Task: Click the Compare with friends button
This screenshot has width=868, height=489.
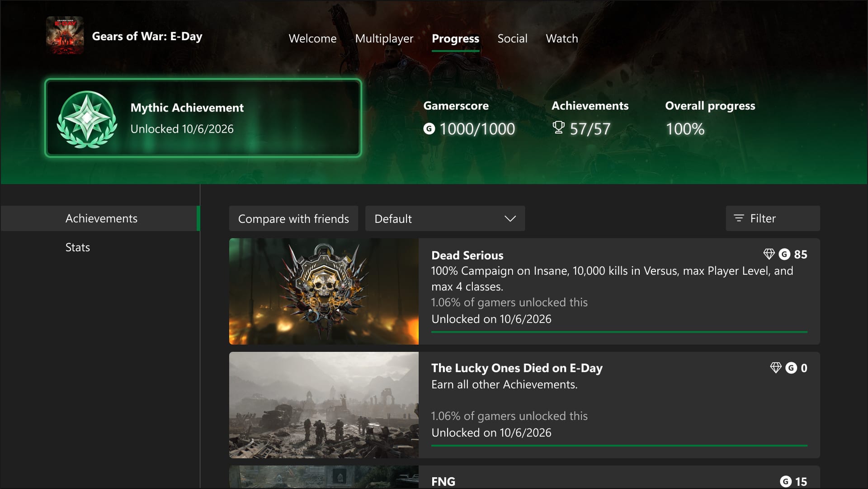Action: tap(293, 218)
